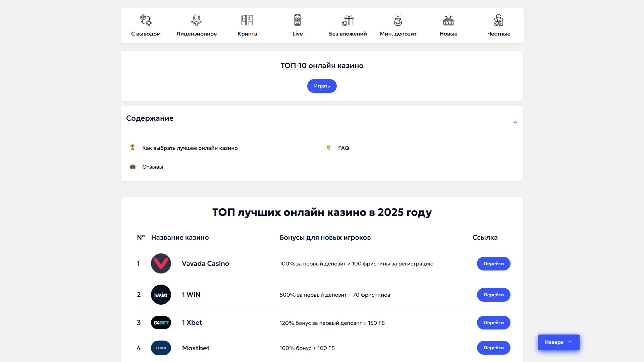Click the Vavada Casino logo thumbnail
The height and width of the screenshot is (362, 644).
[161, 263]
